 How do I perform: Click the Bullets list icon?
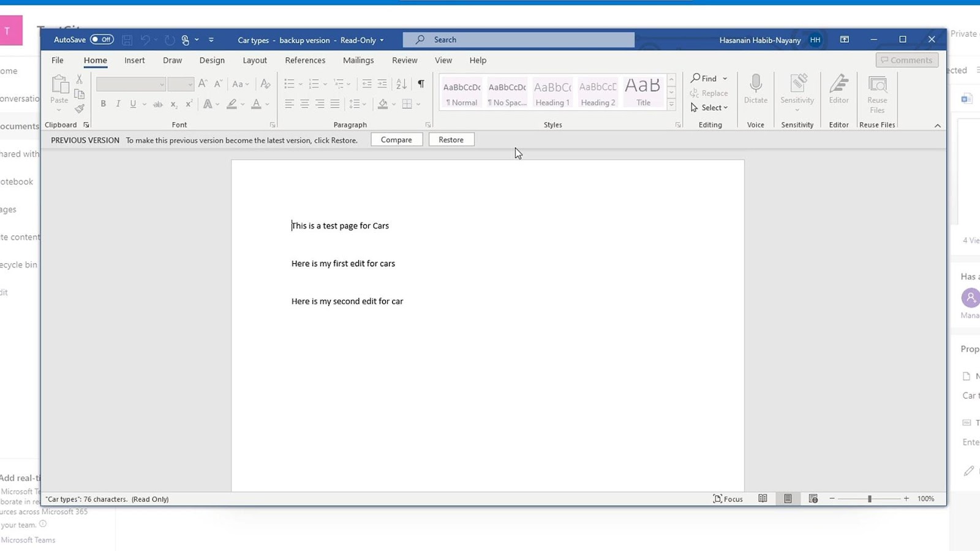(289, 84)
